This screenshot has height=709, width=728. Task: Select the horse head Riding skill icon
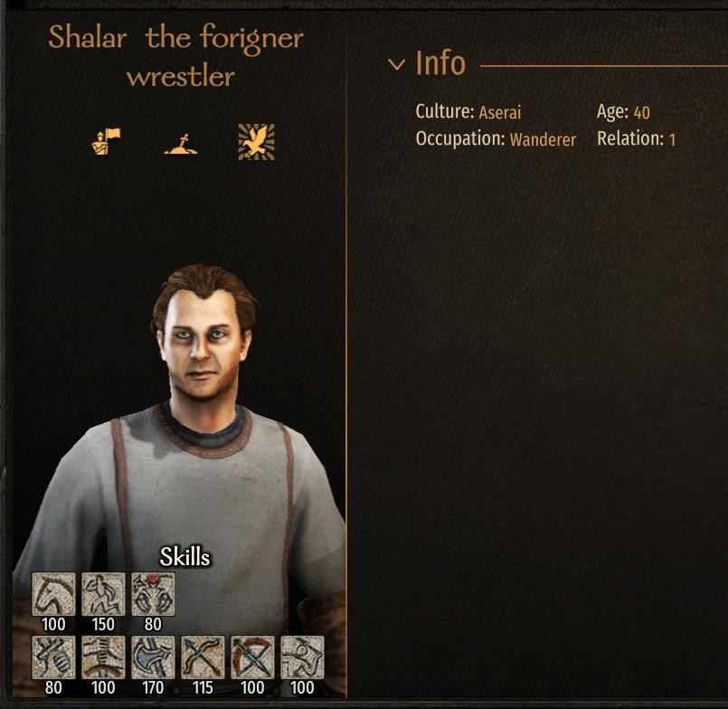[53, 594]
